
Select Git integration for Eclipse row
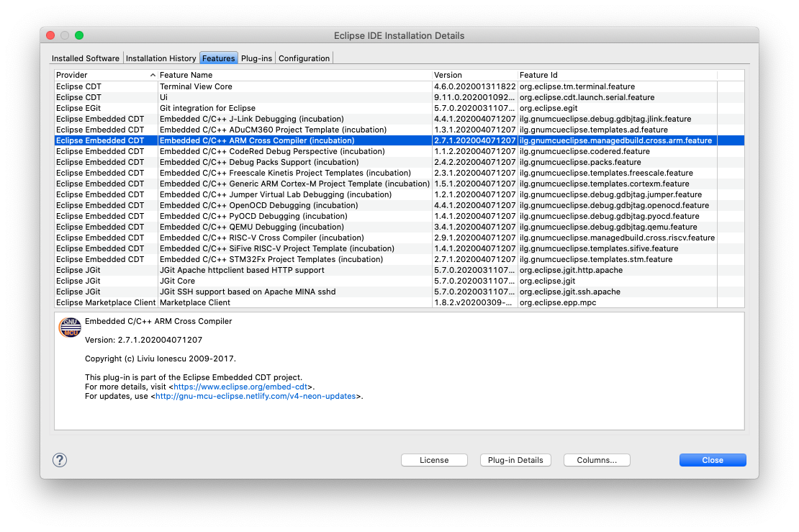tap(207, 108)
